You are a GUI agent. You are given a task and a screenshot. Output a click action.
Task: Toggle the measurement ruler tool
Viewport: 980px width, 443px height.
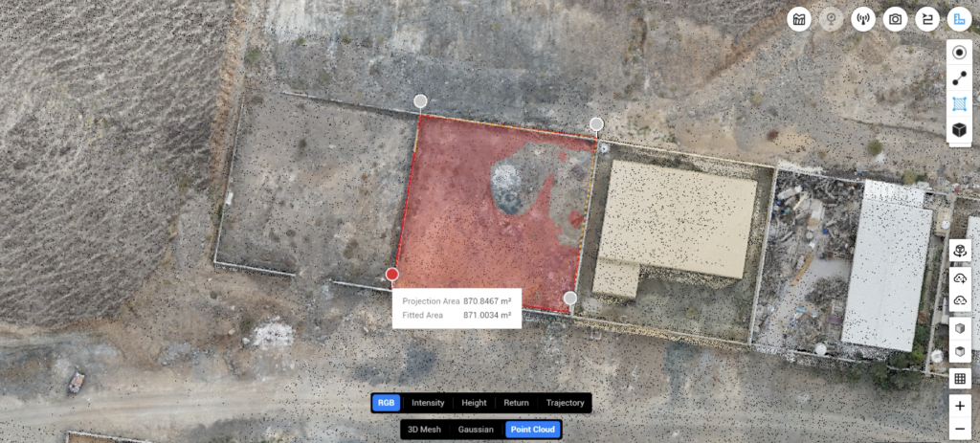(959, 19)
